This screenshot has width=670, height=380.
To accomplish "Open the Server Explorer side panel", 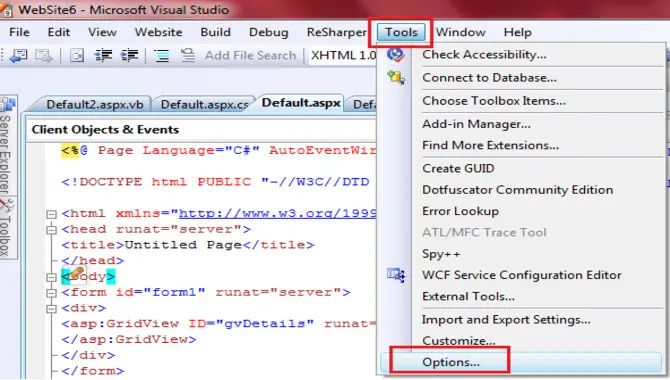I will click(6, 145).
